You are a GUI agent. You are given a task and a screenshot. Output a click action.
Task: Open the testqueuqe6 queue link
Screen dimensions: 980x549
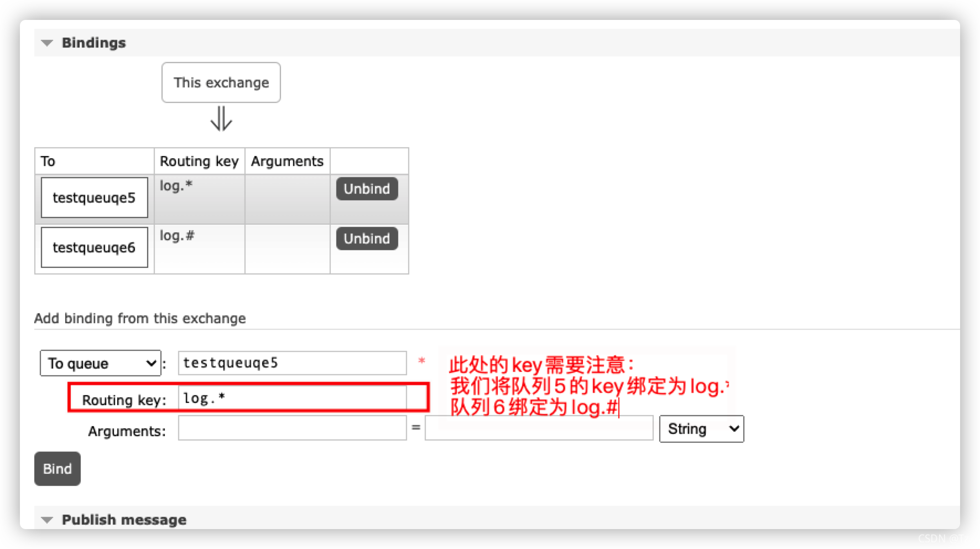[94, 247]
